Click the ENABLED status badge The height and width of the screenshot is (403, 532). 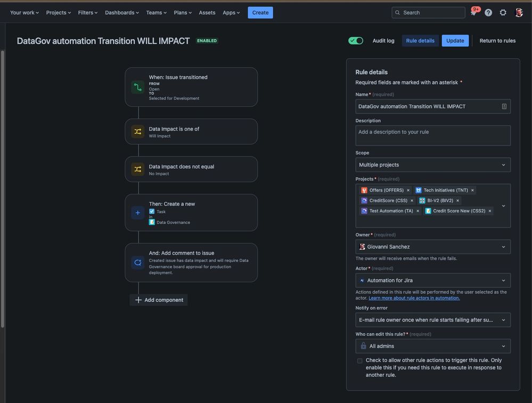(x=207, y=40)
